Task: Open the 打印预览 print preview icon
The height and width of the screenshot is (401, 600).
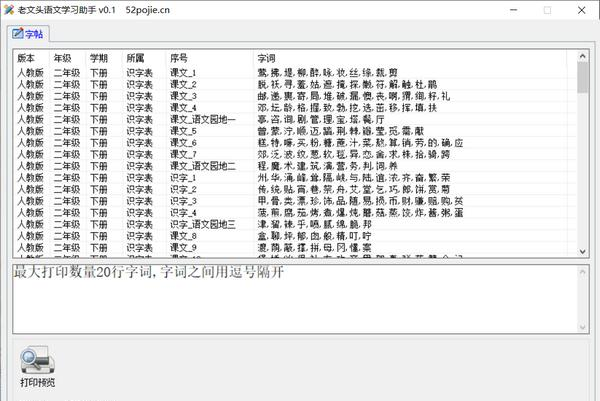Action: (38, 367)
